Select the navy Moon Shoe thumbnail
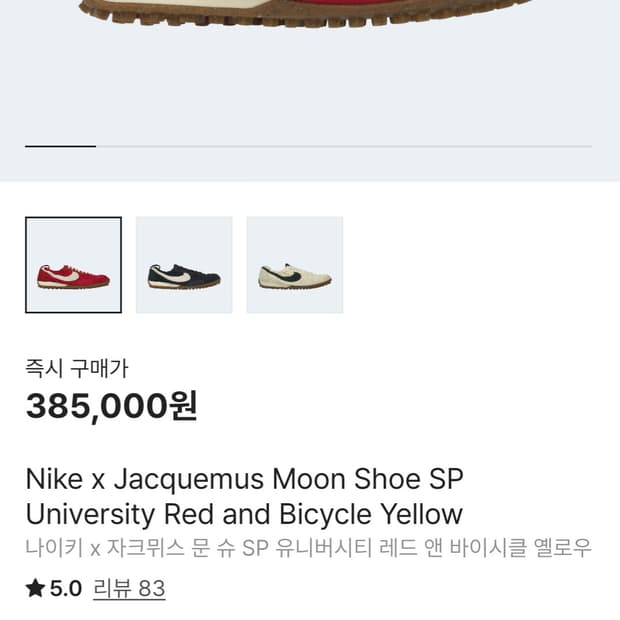Screen dimensions: 620x620 [x=184, y=265]
